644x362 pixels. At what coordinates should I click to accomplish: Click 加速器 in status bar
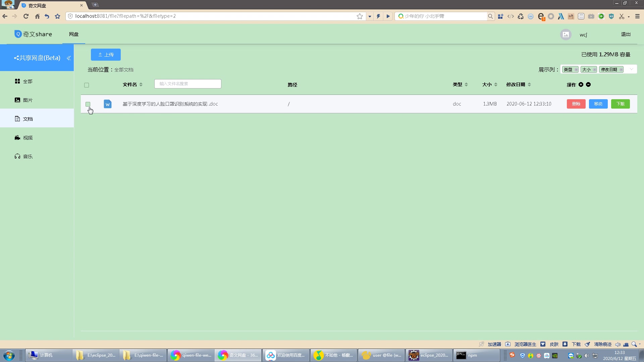494,344
